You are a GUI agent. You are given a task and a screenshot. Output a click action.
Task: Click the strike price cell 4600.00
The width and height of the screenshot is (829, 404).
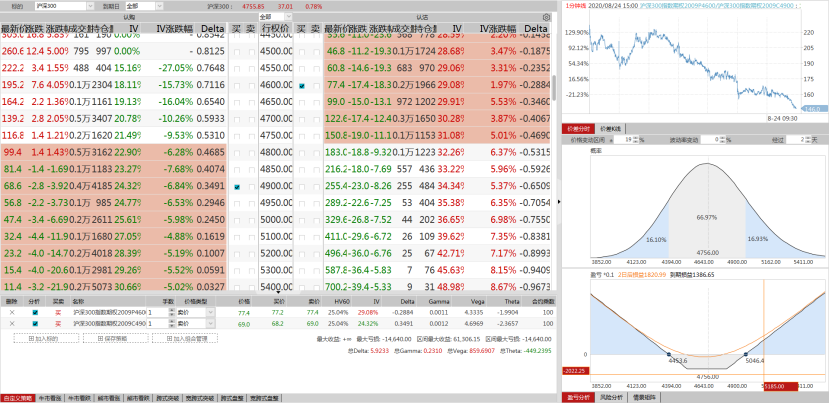[275, 86]
